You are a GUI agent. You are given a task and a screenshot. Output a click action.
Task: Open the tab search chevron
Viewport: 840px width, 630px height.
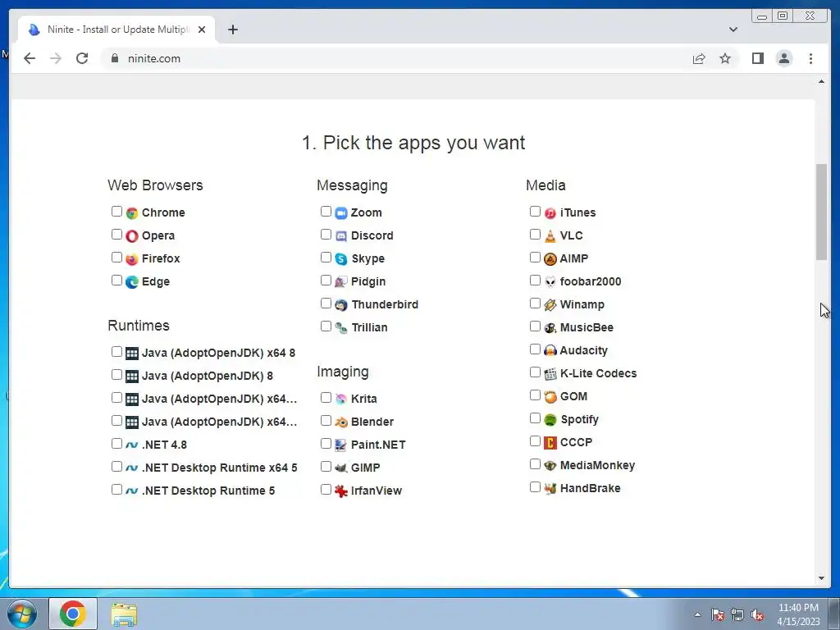[733, 30]
